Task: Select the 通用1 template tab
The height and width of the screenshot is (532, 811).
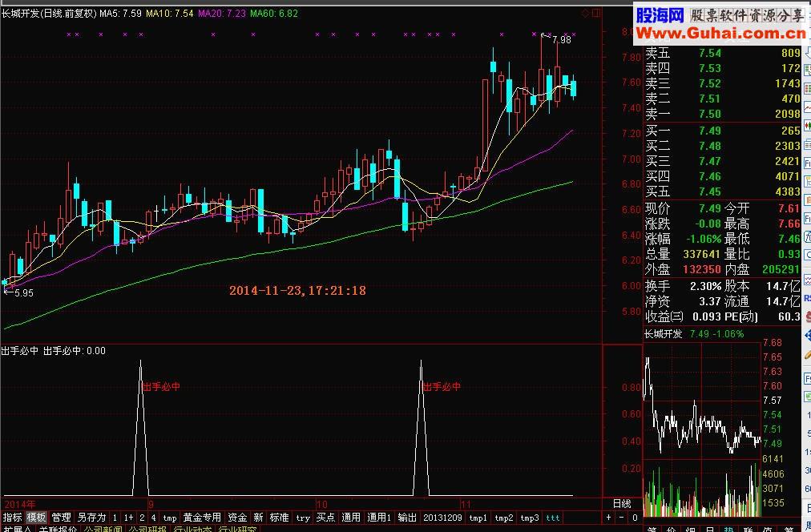Action: [379, 517]
